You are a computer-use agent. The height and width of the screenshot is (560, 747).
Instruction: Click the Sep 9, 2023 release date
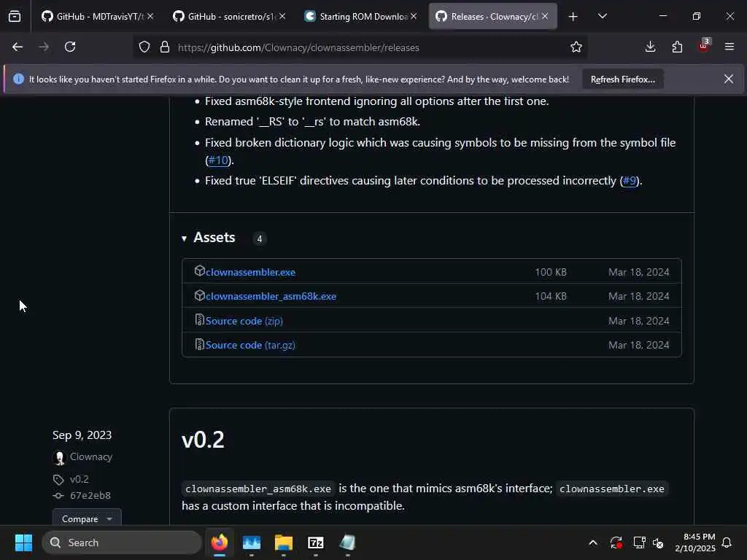click(x=82, y=435)
